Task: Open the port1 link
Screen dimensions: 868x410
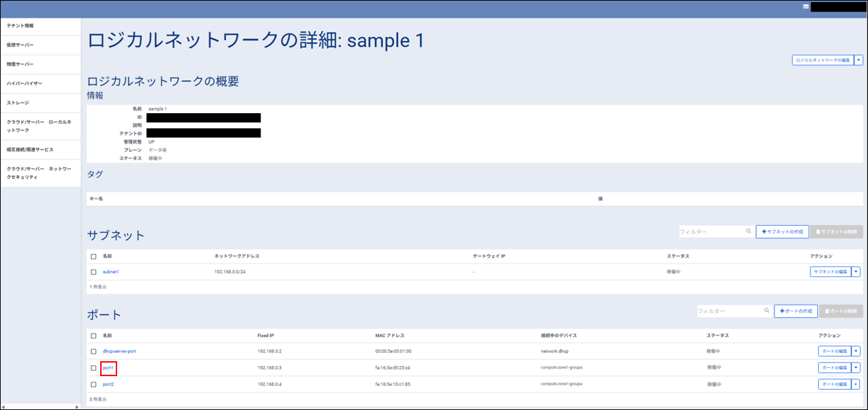Action: pyautogui.click(x=108, y=368)
